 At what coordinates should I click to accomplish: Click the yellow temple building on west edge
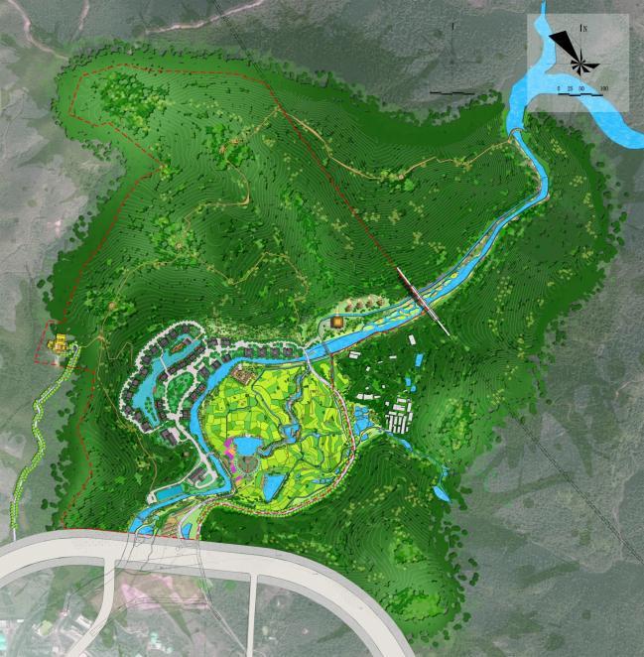(59, 343)
